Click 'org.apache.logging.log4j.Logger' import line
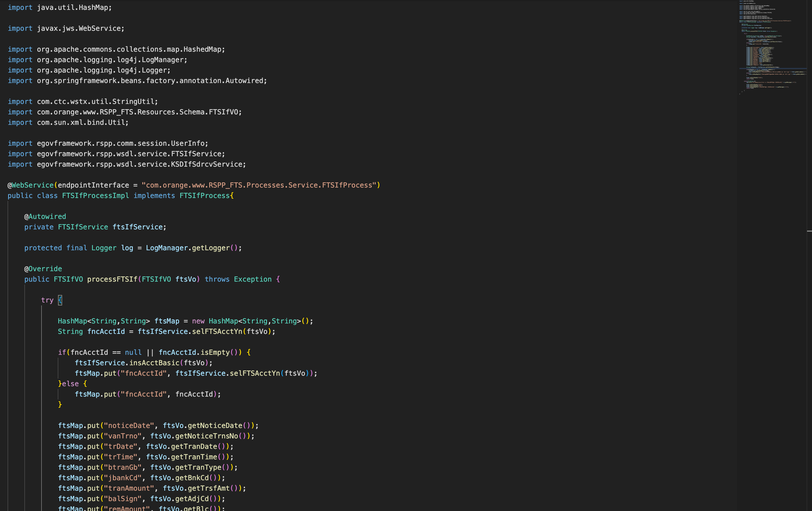Viewport: 812px width, 511px height. [x=89, y=70]
